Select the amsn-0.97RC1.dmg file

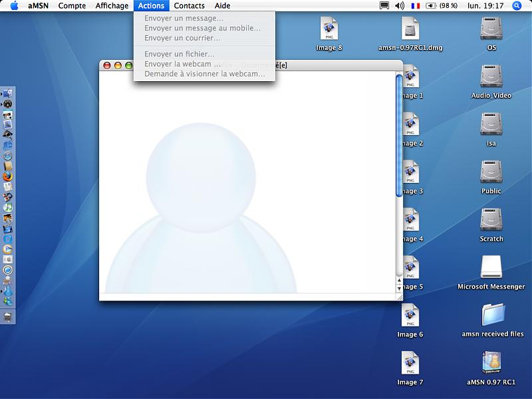tap(410, 29)
